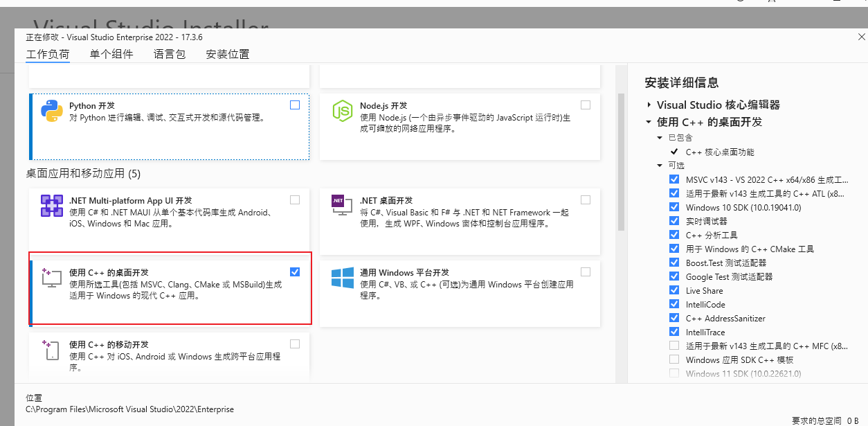Uncheck MSVC v143 build tools option
This screenshot has width=868, height=426.
674,179
